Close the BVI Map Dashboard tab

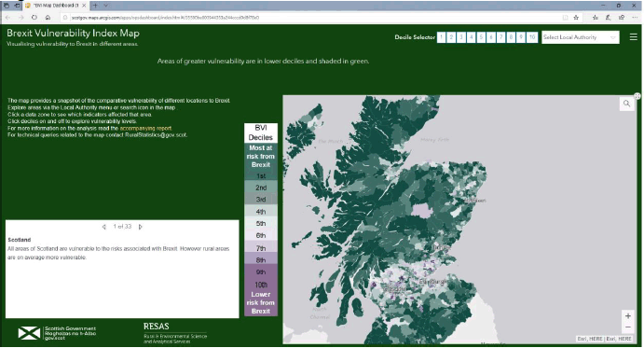point(84,6)
